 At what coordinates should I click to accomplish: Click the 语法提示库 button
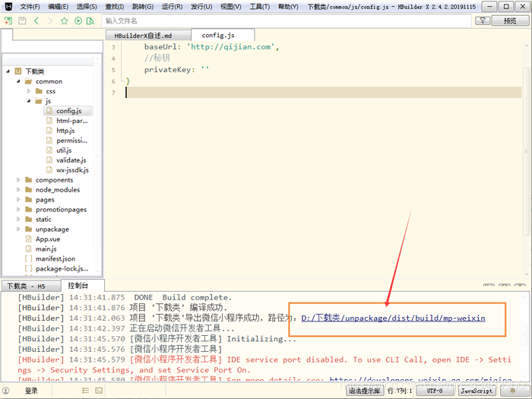[x=365, y=391]
